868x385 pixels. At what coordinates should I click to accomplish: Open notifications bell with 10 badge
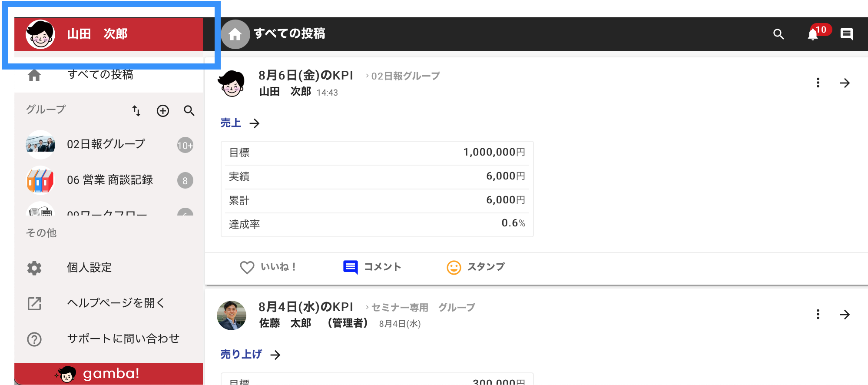[814, 34]
